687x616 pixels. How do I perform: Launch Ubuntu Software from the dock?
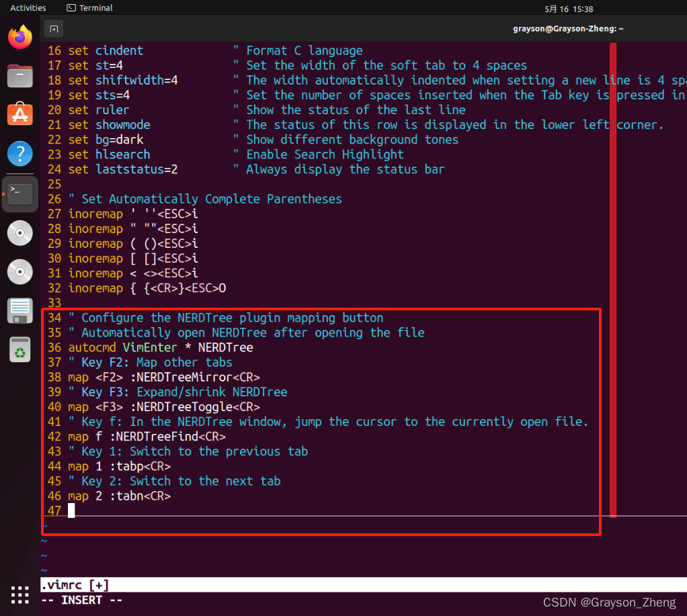coord(20,114)
